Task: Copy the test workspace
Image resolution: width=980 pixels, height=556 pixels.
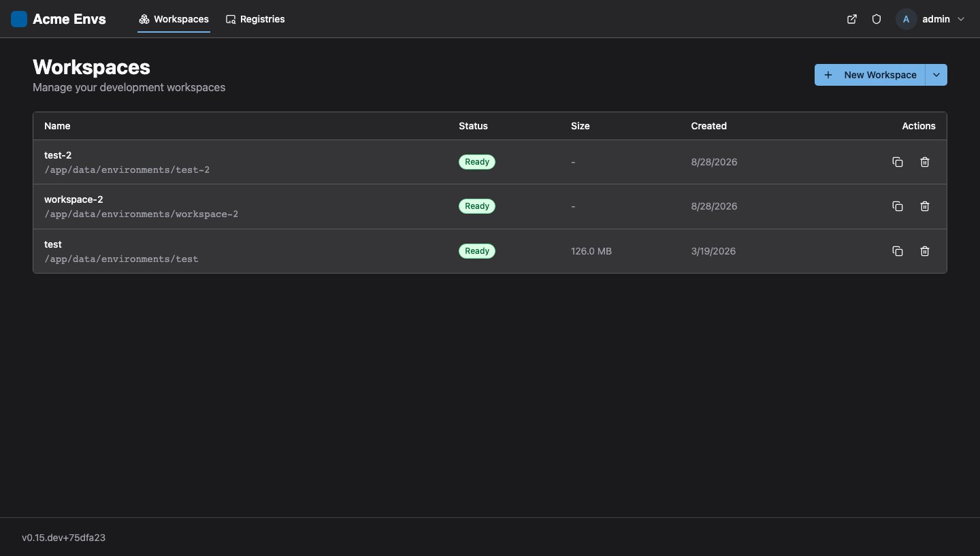Action: coord(898,251)
